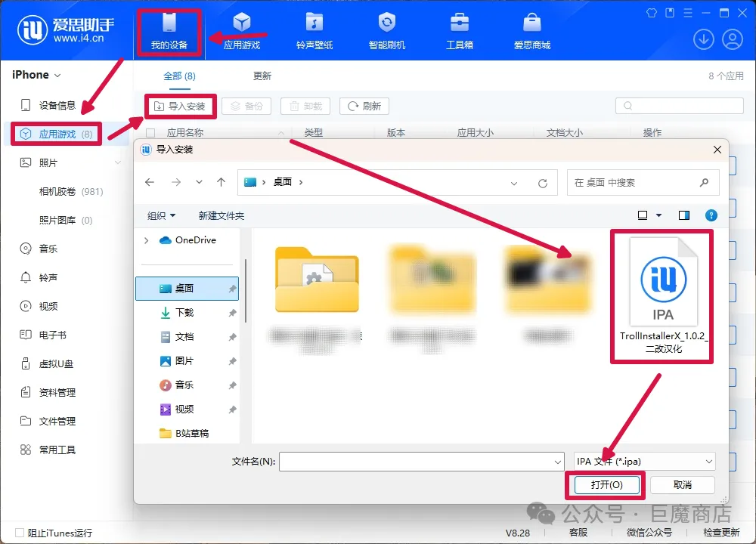Viewport: 756px width, 544px height.
Task: Open the 铃声壁纸 section
Action: coord(314,31)
